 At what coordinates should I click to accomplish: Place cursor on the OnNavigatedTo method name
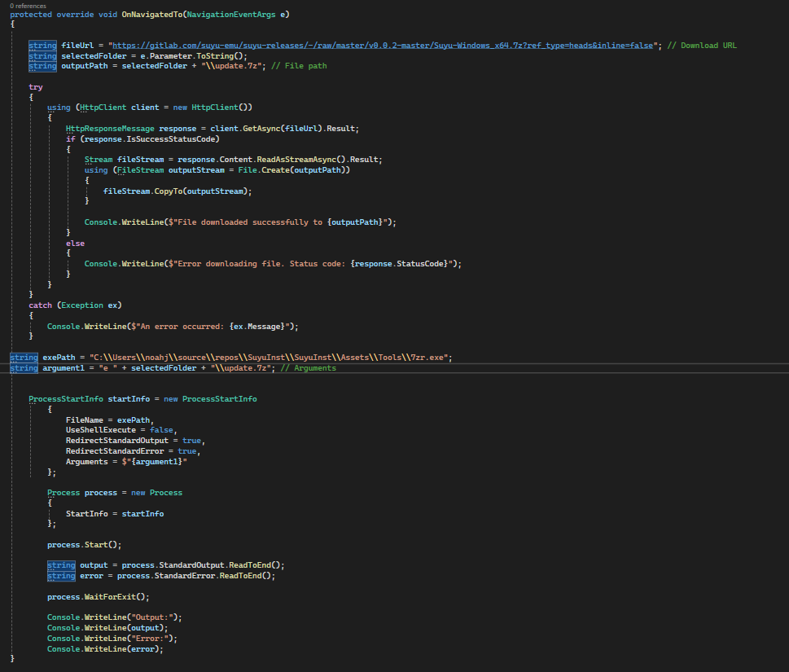(152, 14)
